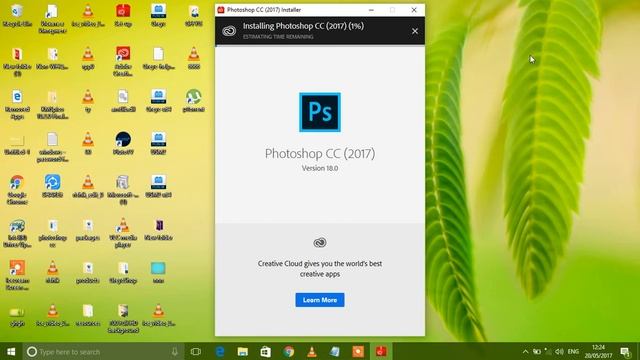This screenshot has width=640, height=360.
Task: Open Microsoft Edge from the taskbar
Action: [220, 351]
